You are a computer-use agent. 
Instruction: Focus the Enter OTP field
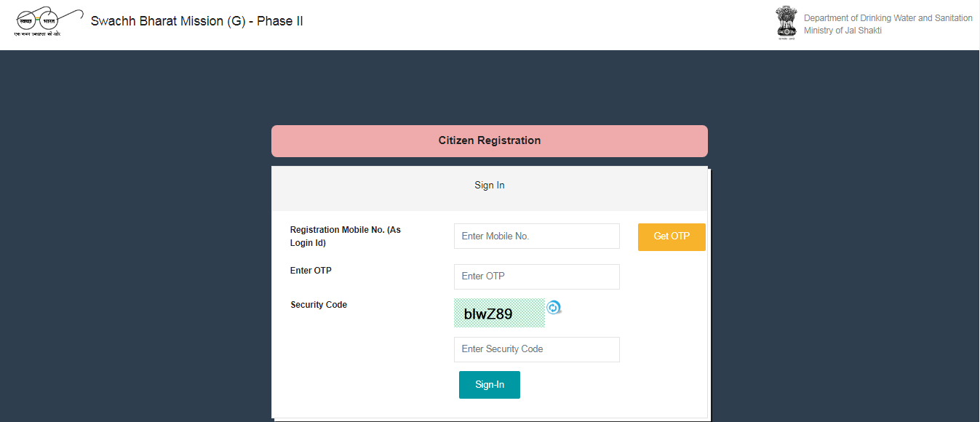(x=537, y=276)
